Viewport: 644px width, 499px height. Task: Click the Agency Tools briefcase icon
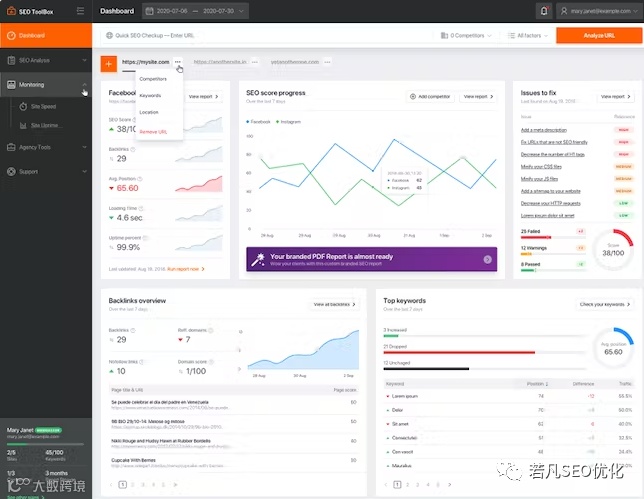(x=11, y=147)
